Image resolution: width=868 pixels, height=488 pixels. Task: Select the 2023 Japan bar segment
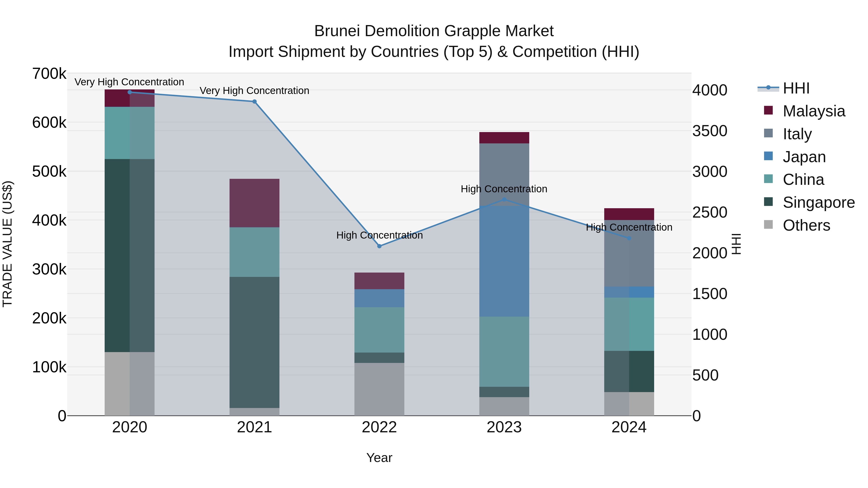coord(504,261)
